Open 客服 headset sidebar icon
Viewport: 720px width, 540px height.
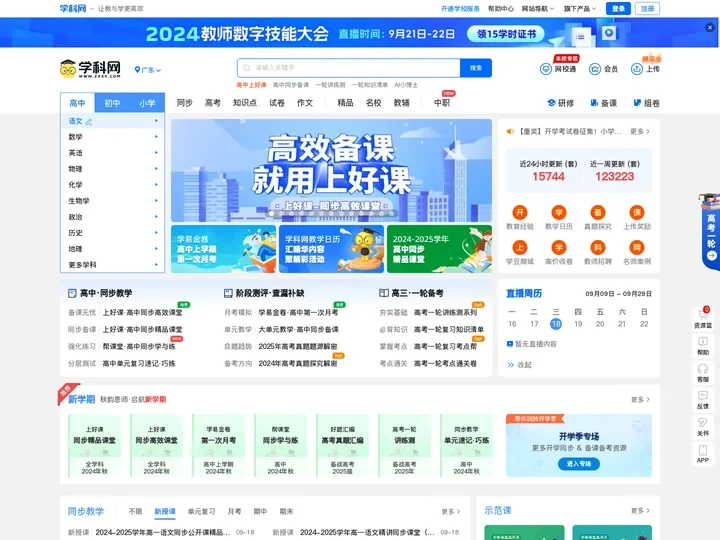tap(703, 373)
